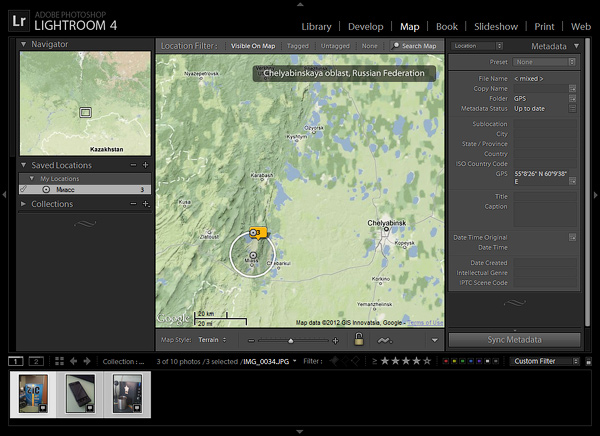This screenshot has height=436, width=600.
Task: Expand the Collections panel
Action: click(x=23, y=204)
